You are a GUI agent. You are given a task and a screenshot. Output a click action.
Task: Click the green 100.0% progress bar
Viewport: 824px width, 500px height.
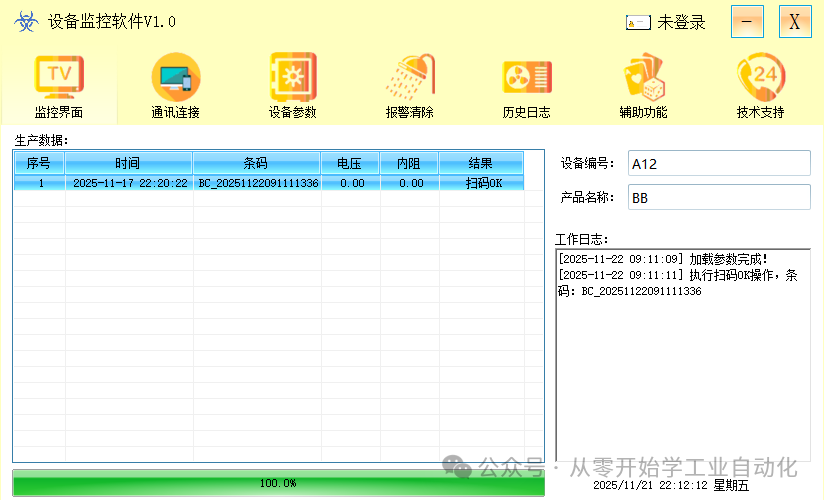[x=279, y=483]
